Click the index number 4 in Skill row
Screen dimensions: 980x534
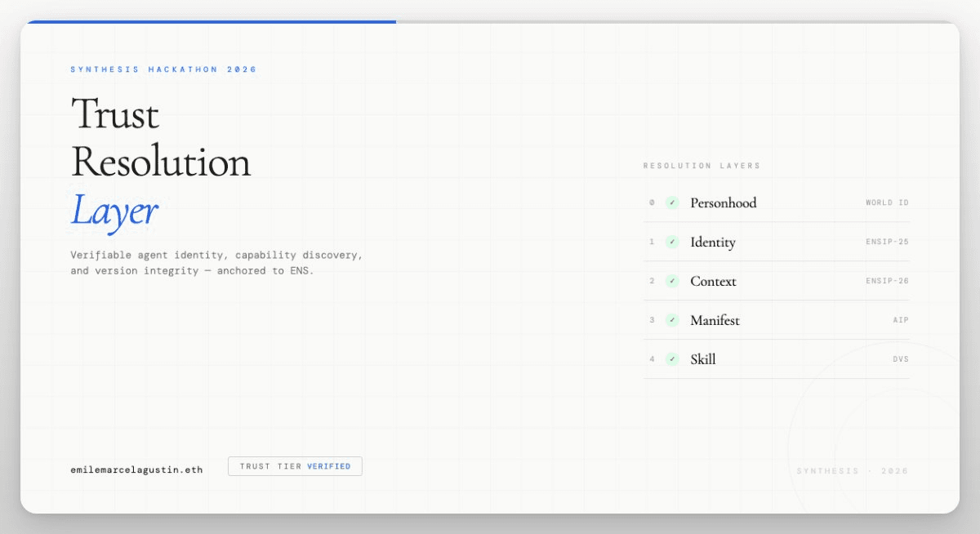pos(652,359)
